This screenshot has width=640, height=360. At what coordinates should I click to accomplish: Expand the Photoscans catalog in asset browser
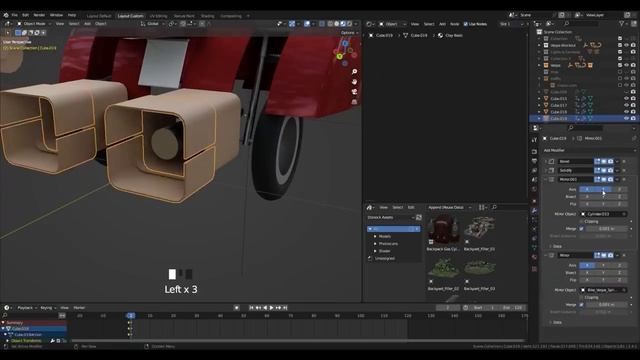(x=375, y=244)
